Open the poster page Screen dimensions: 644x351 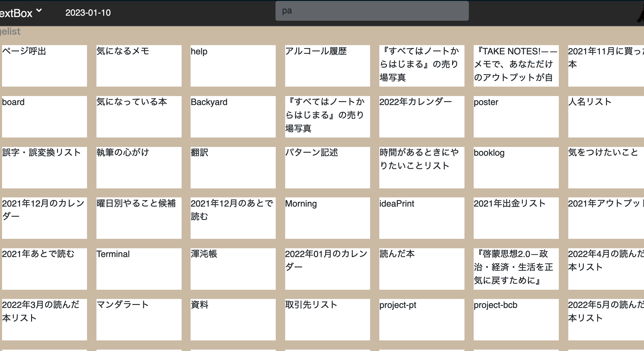516,116
